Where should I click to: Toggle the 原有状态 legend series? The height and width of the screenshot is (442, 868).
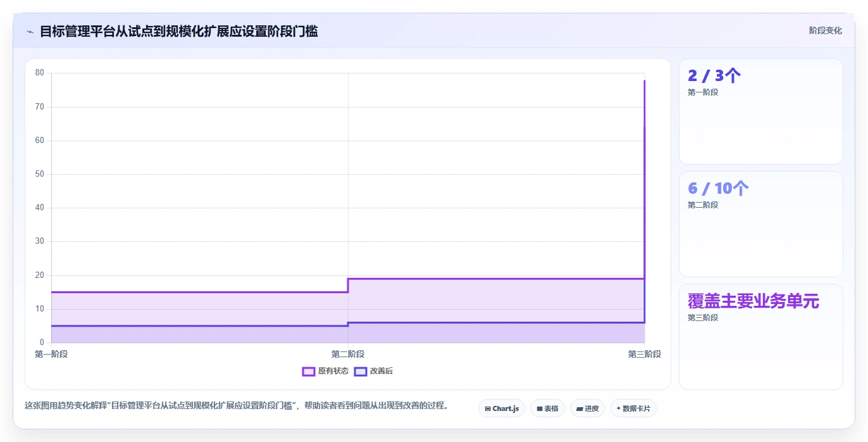tap(325, 371)
